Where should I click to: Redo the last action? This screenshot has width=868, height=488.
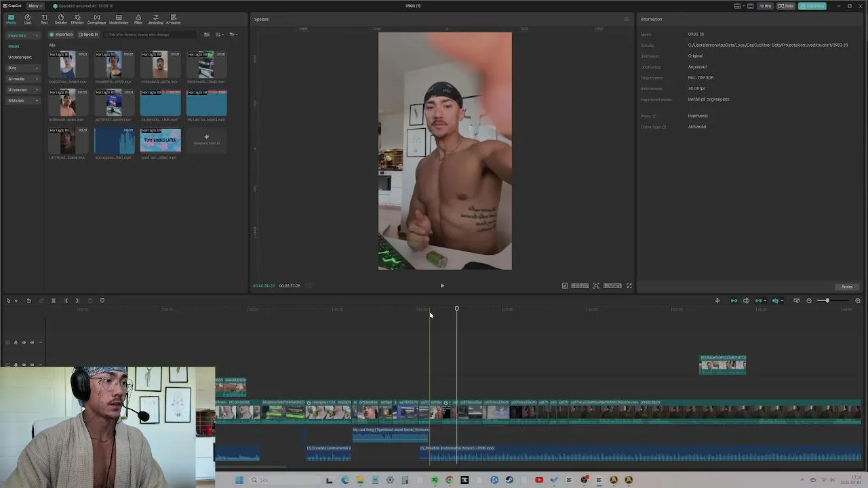pos(41,301)
